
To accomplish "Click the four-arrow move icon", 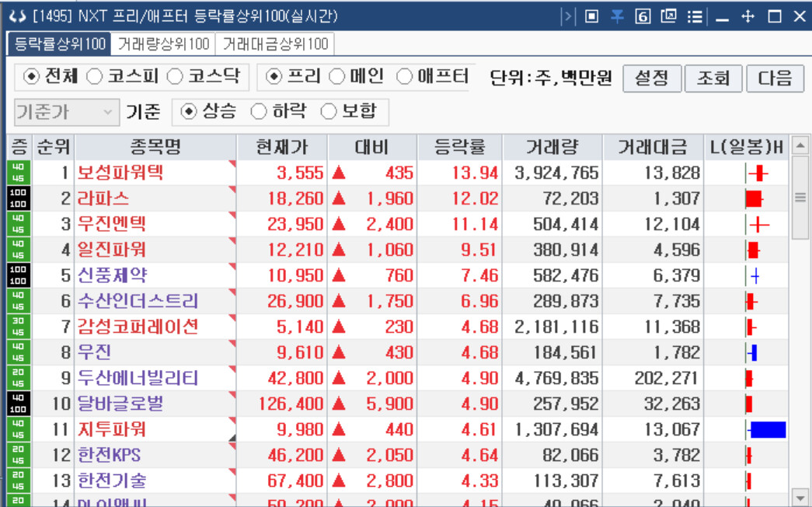I will 748,16.
